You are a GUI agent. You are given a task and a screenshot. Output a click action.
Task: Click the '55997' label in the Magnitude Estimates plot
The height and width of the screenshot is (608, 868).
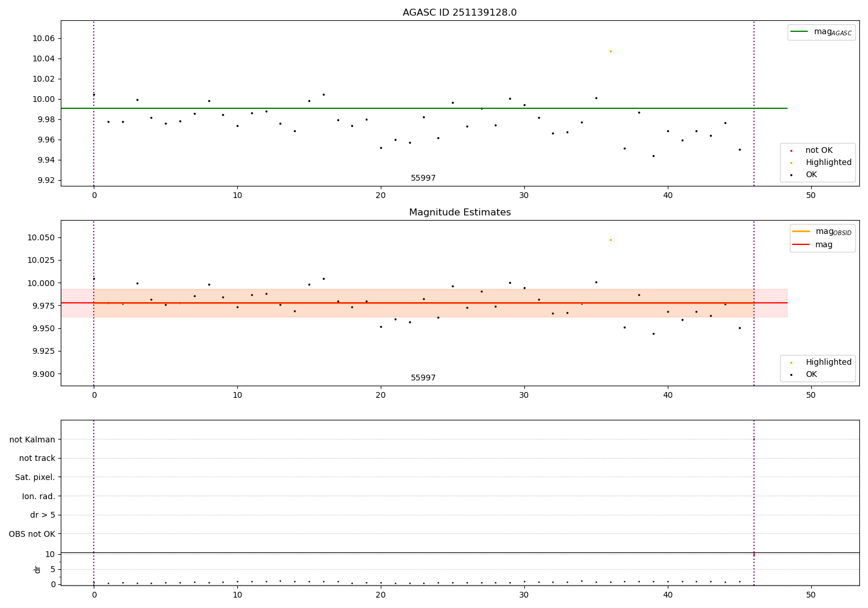(x=423, y=378)
